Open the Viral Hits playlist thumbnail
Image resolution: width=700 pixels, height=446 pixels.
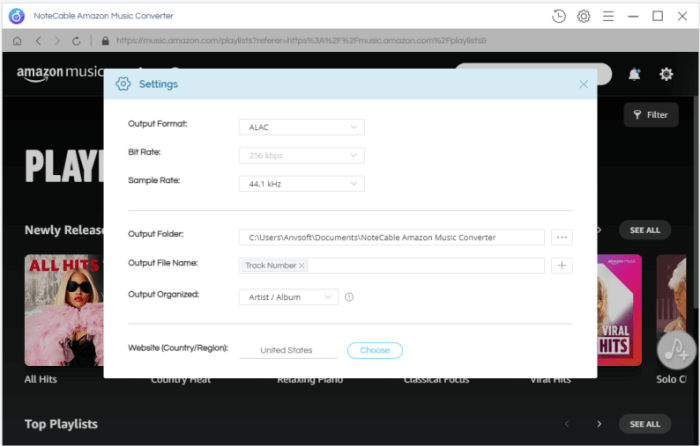click(620, 310)
